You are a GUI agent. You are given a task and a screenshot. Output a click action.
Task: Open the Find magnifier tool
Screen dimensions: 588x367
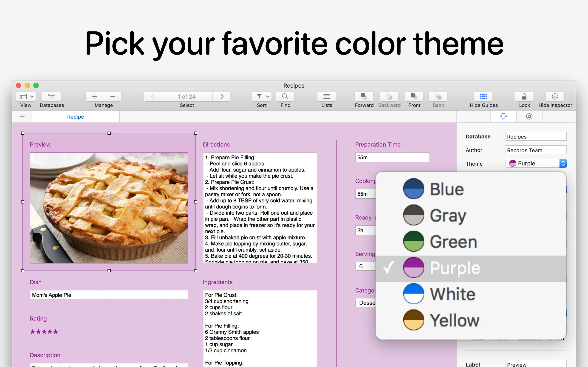[x=285, y=97]
